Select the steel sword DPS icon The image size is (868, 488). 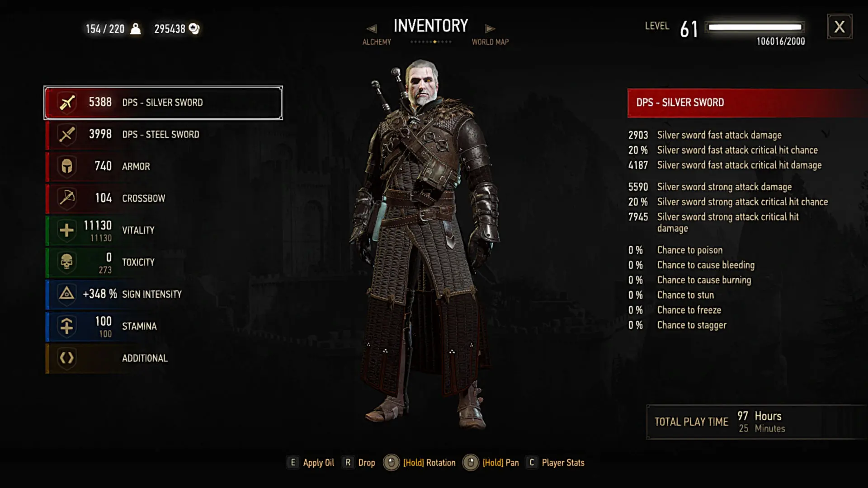pos(67,135)
